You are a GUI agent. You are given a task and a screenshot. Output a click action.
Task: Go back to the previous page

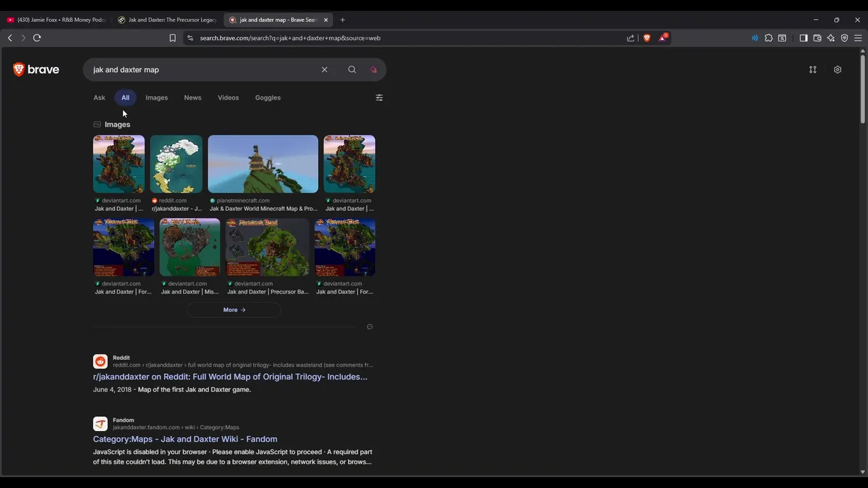coord(9,38)
